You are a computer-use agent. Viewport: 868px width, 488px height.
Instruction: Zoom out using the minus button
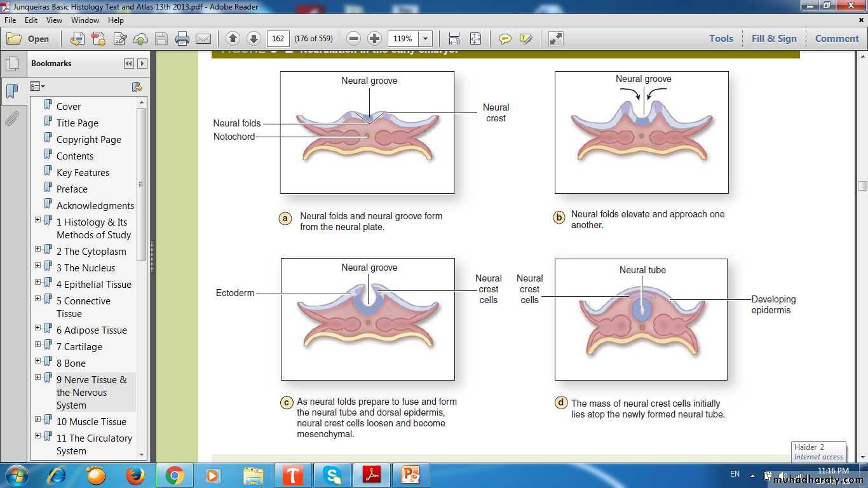tap(354, 39)
